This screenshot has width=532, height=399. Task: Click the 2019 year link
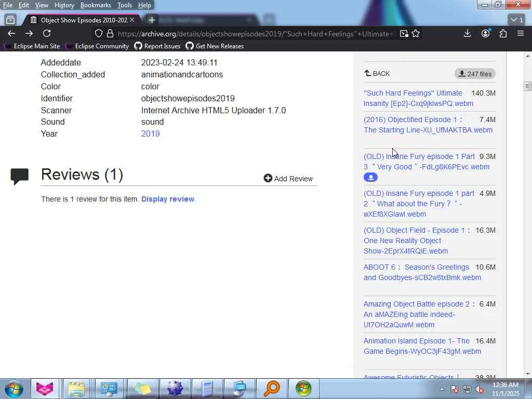(x=150, y=134)
